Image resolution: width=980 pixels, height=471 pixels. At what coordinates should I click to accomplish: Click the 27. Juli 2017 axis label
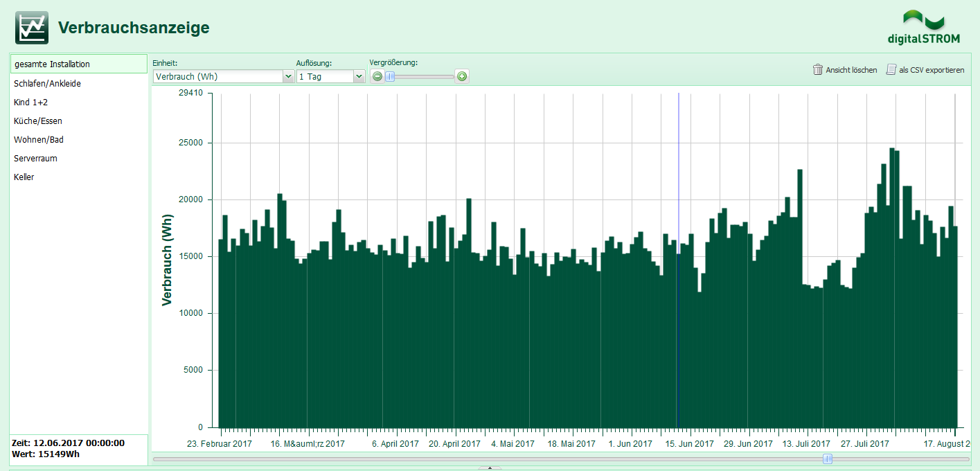865,443
